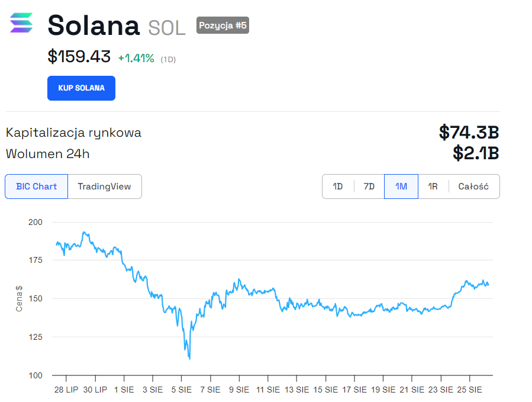Viewport: 532px width, 402px height.
Task: Click the $74.3B market cap value
Action: coord(469,132)
